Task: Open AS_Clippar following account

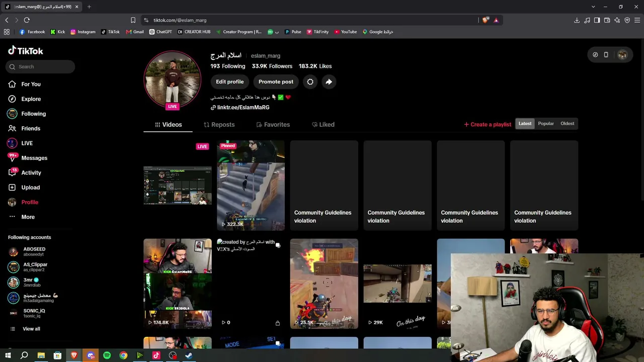Action: tap(35, 267)
